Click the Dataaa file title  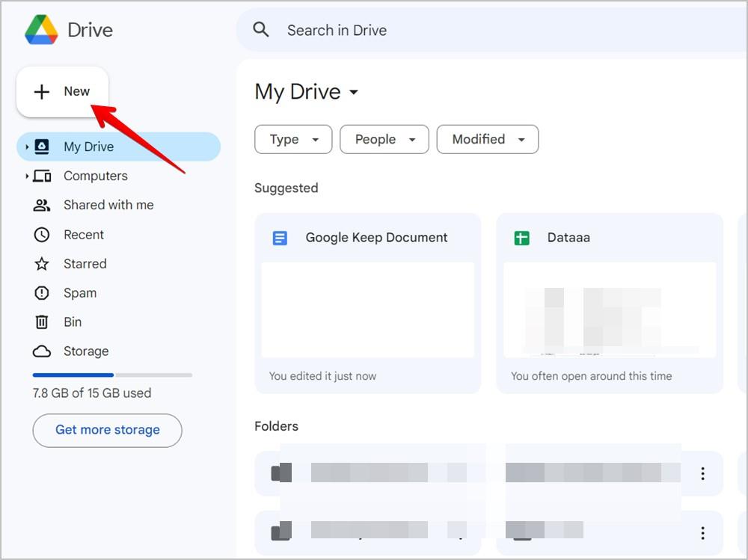[x=568, y=238]
